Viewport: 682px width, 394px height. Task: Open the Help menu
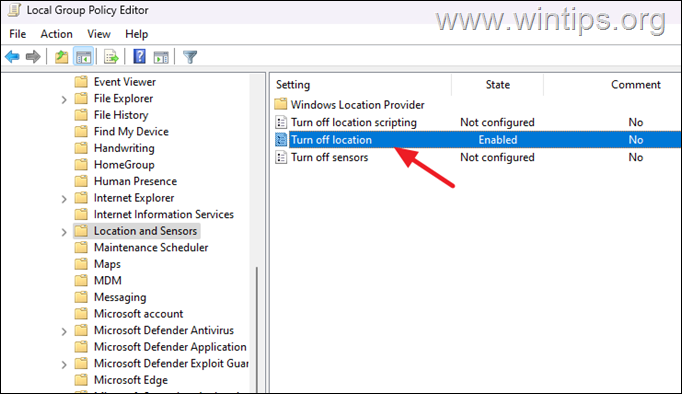click(137, 34)
